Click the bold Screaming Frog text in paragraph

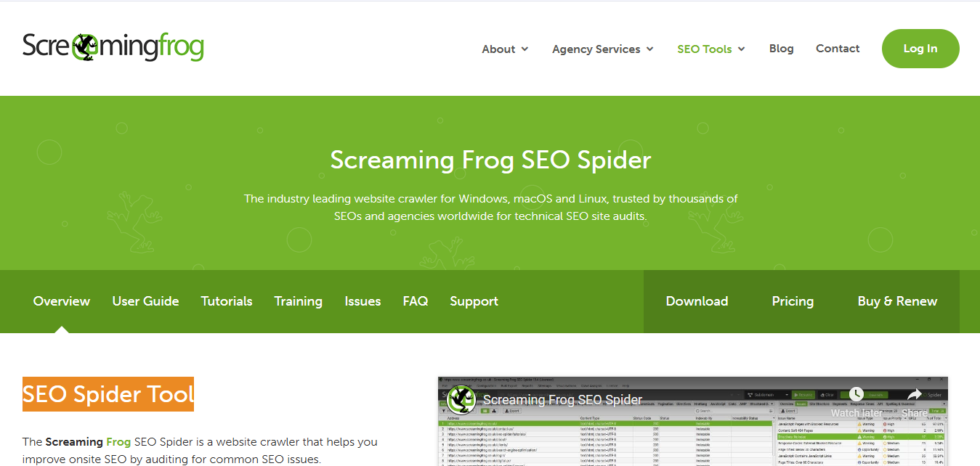(x=88, y=441)
